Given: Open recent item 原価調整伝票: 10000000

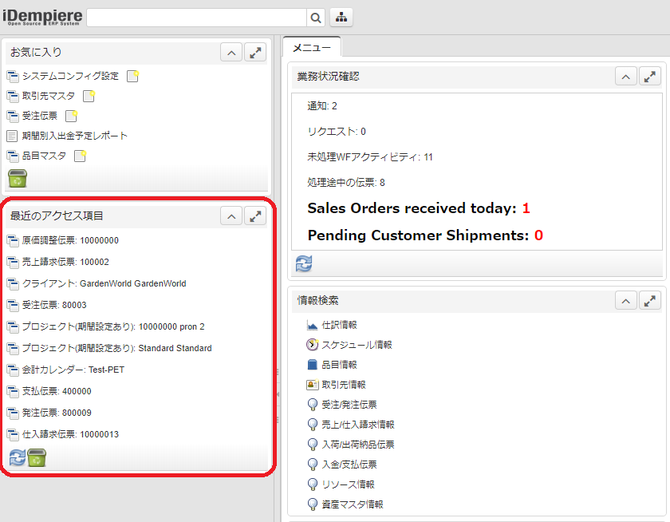Looking at the screenshot, I should click(x=70, y=240).
